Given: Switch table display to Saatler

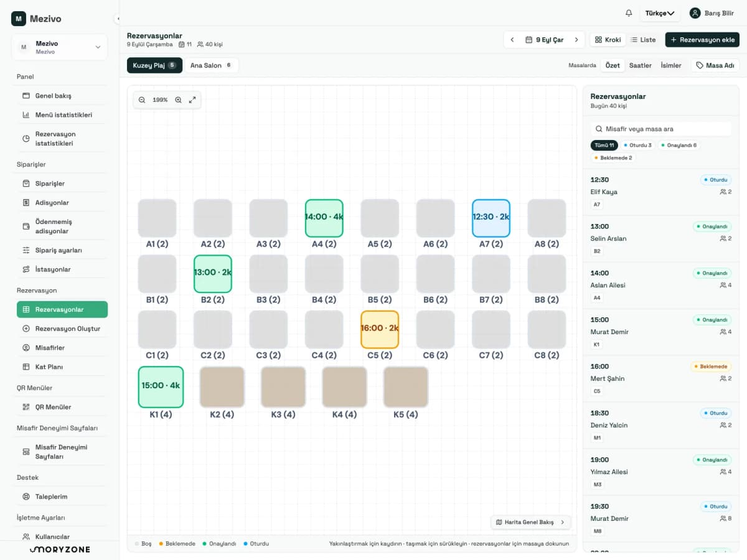Looking at the screenshot, I should pos(640,65).
